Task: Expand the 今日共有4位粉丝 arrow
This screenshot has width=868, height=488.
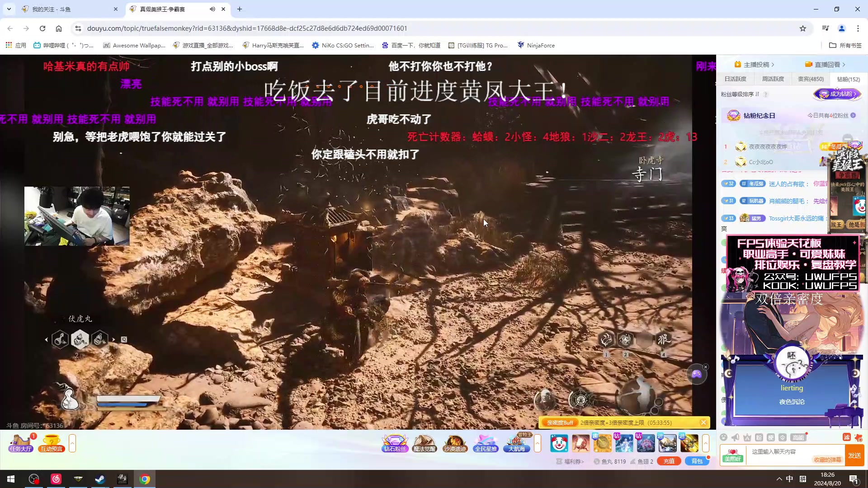Action: 853,115
